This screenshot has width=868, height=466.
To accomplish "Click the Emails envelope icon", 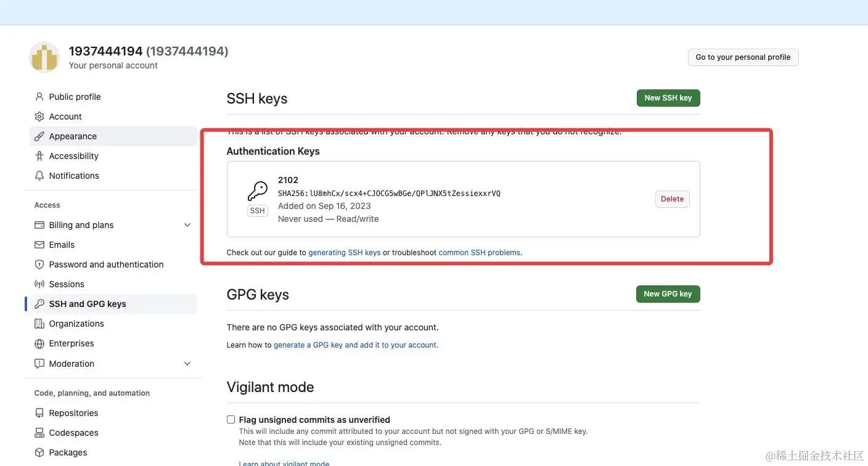I will pos(39,245).
